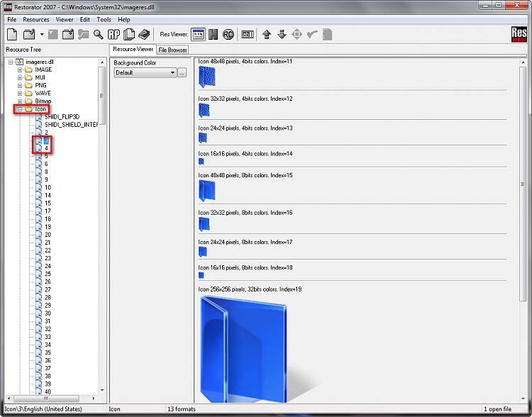Screen dimensions: 532x417
Task: Click the 48x48 8bits icon preview
Action: pyautogui.click(x=207, y=191)
